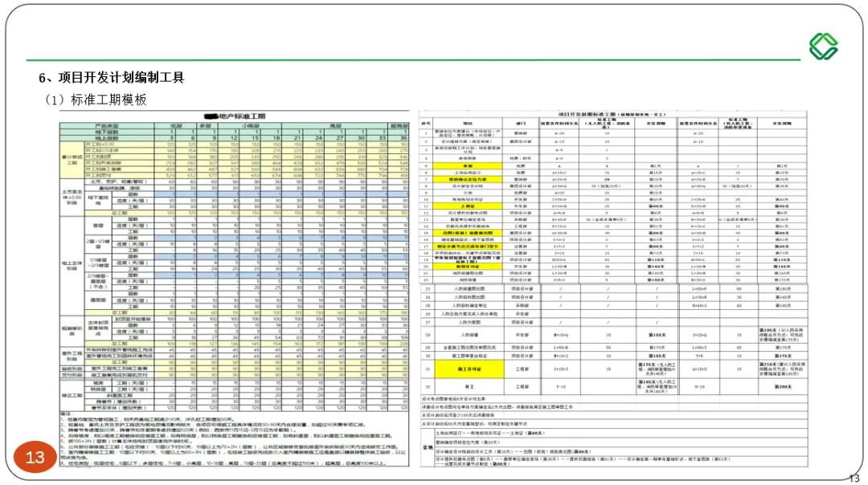This screenshot has height=485, width=868.
Task: Click the '第200天' cell in the 开工 row
Action: (x=783, y=386)
